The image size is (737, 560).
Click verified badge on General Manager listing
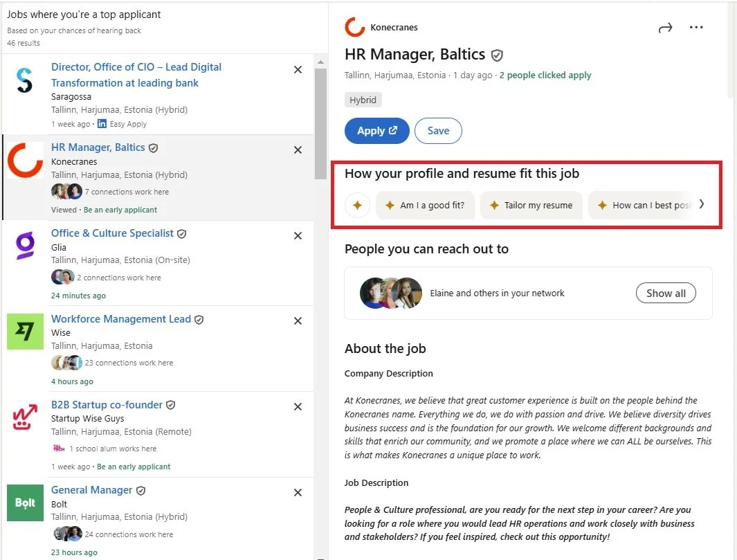pyautogui.click(x=140, y=490)
